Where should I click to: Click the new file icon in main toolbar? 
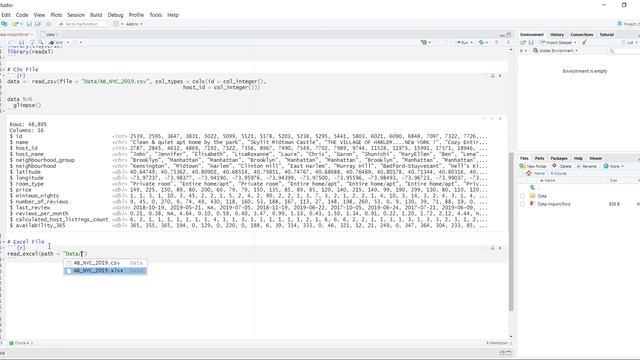[4, 24]
